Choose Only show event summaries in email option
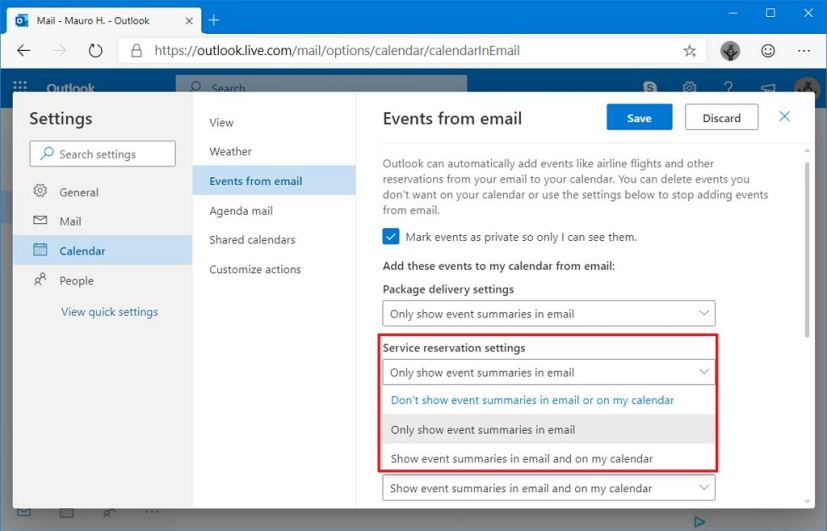The image size is (827, 531). [x=547, y=429]
